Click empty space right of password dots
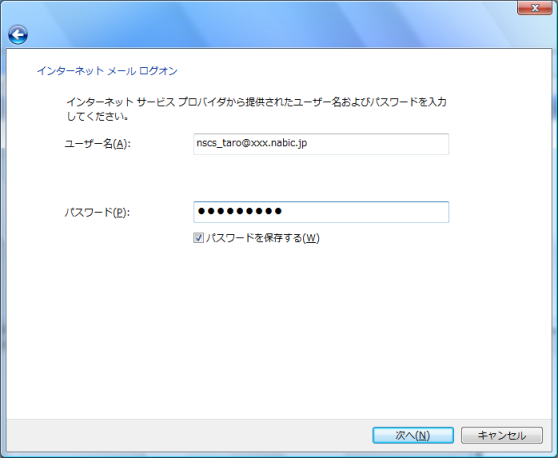This screenshot has width=558, height=458. pyautogui.click(x=365, y=212)
